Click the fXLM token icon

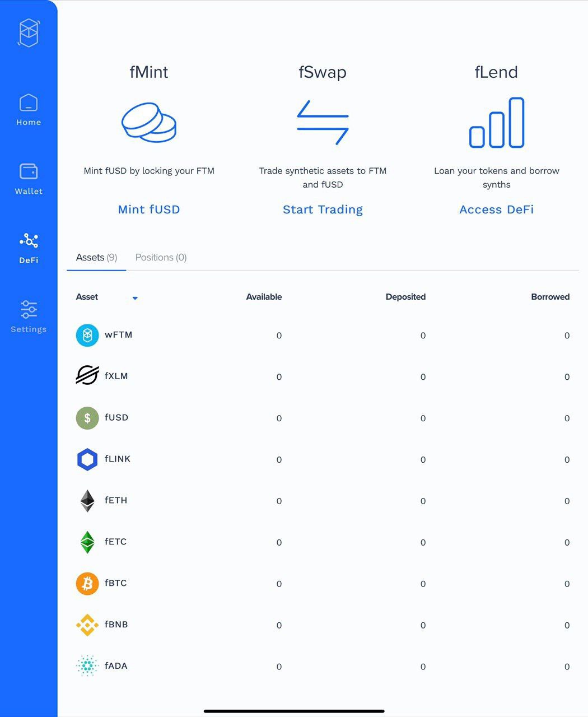[x=87, y=376]
